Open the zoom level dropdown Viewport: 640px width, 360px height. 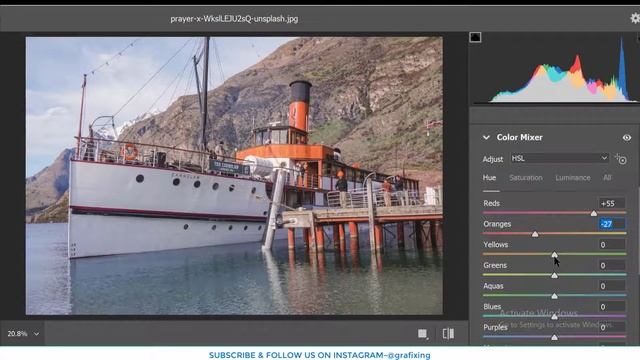click(23, 333)
